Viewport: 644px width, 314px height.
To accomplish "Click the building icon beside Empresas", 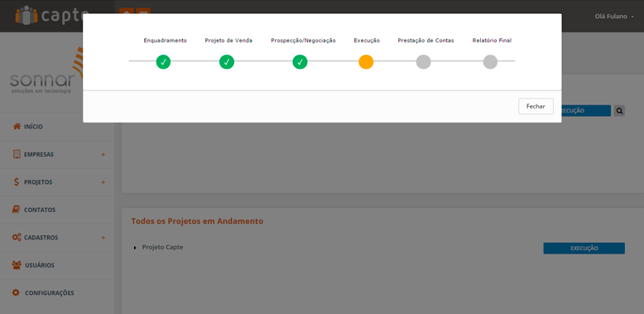I will pos(17,154).
